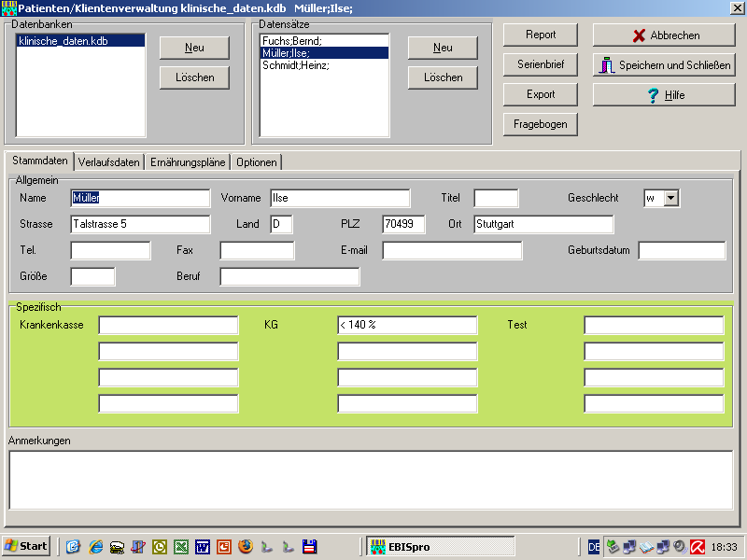
Task: Open Firefox from the quick launch bar
Action: coord(246,547)
